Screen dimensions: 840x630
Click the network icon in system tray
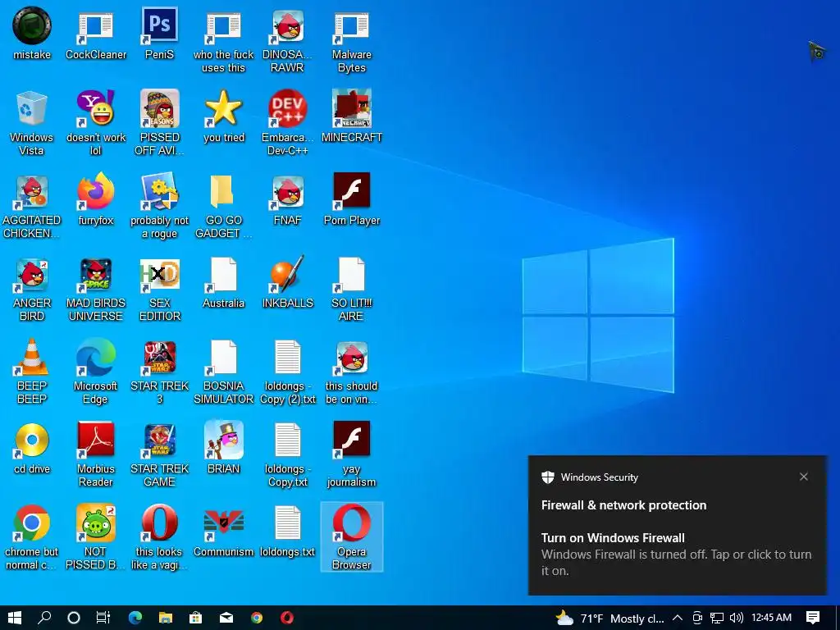coord(717,618)
